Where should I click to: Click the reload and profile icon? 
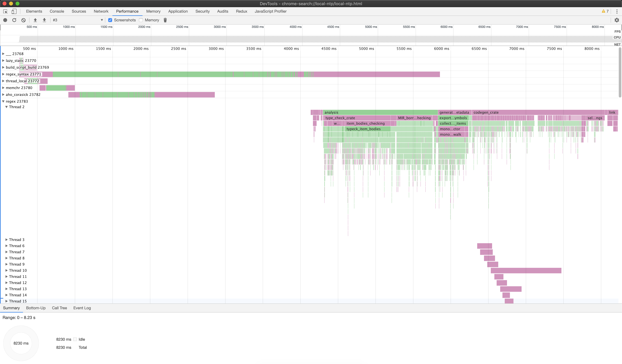14,20
